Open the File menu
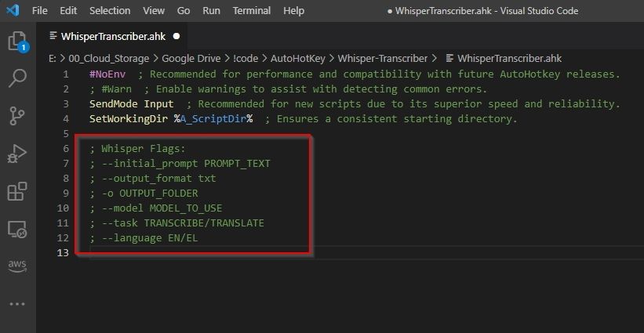 click(x=40, y=11)
